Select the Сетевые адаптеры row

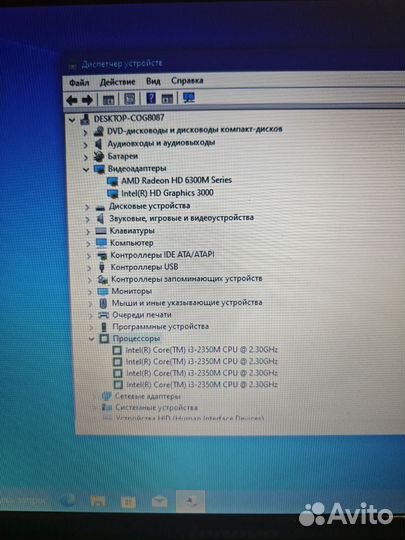click(x=147, y=396)
